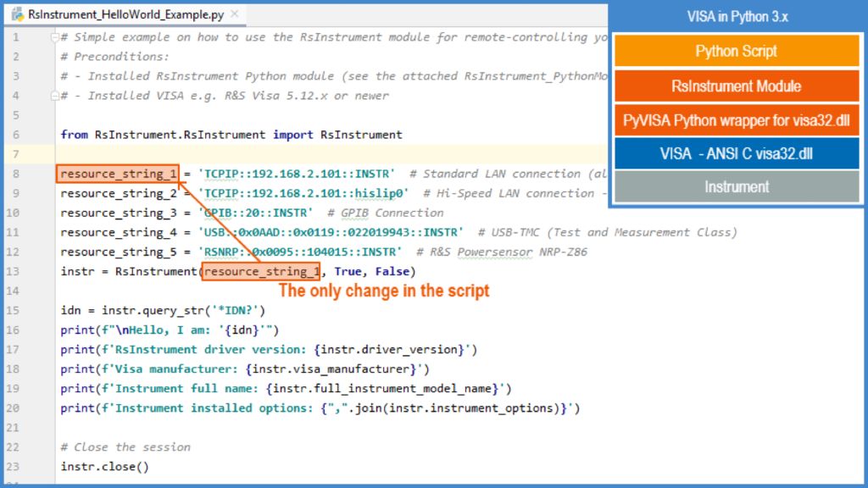Viewport: 868px width, 488px height.
Task: Place cursor on the empty highlighted line 7
Action: click(x=339, y=154)
